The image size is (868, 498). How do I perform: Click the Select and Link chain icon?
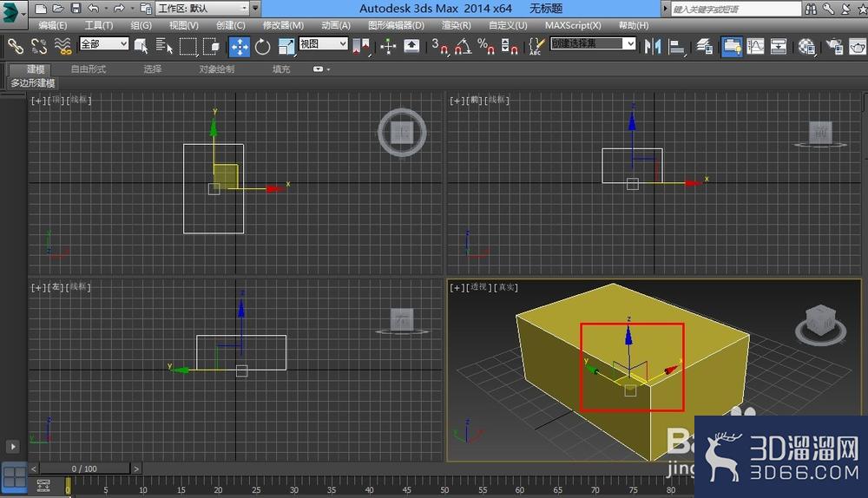point(15,46)
